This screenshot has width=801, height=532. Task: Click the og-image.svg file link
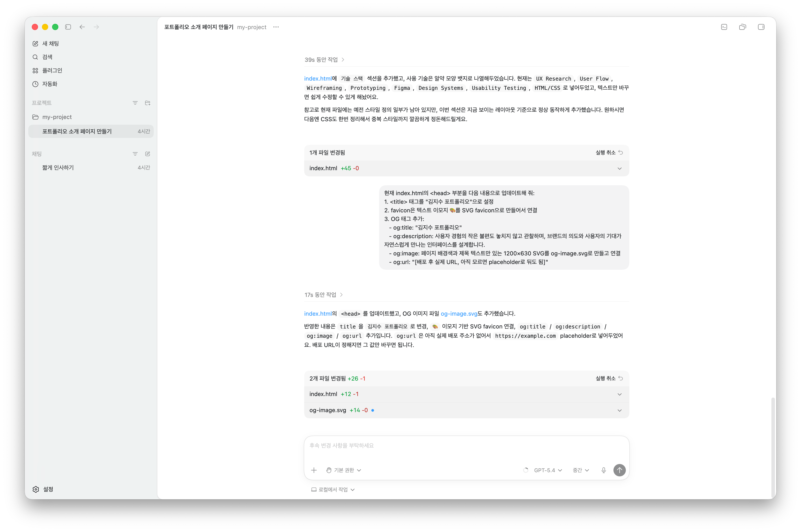click(x=459, y=313)
